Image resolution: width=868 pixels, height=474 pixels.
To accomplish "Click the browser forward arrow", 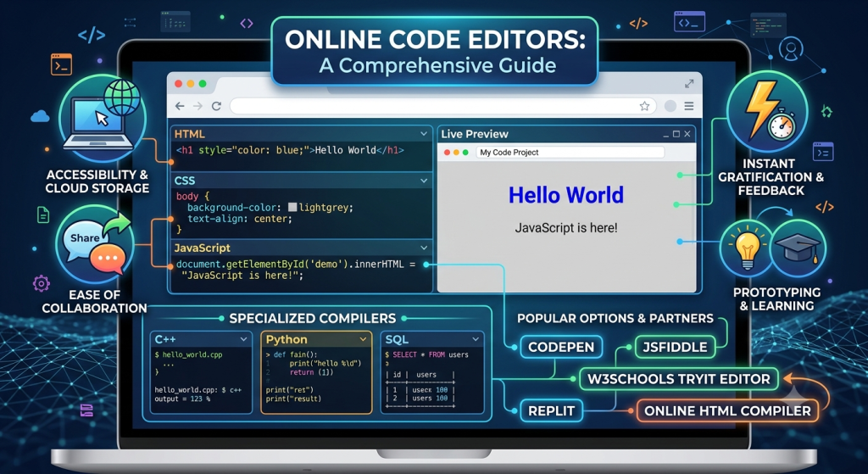I will point(198,106).
